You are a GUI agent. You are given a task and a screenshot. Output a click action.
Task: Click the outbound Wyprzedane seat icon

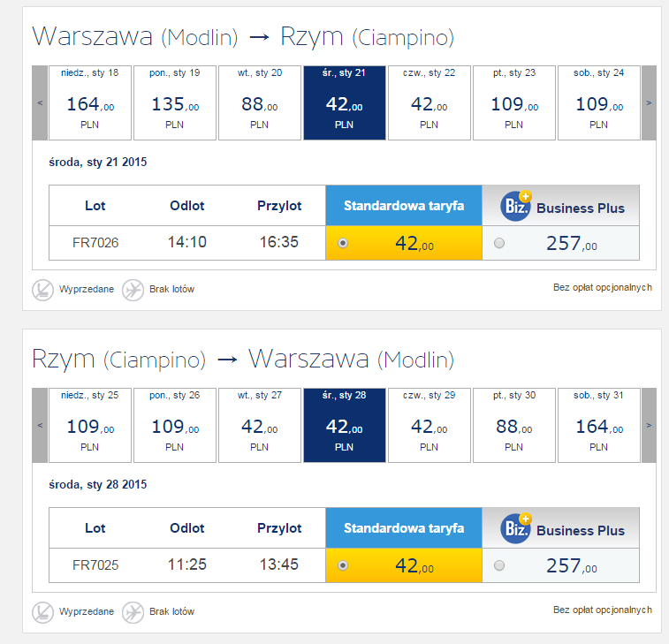(42, 290)
